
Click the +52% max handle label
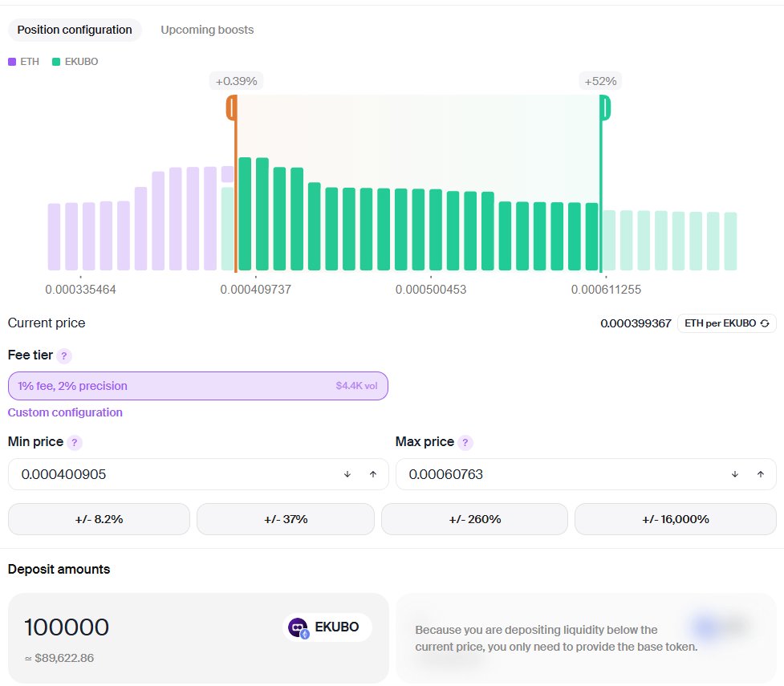600,81
